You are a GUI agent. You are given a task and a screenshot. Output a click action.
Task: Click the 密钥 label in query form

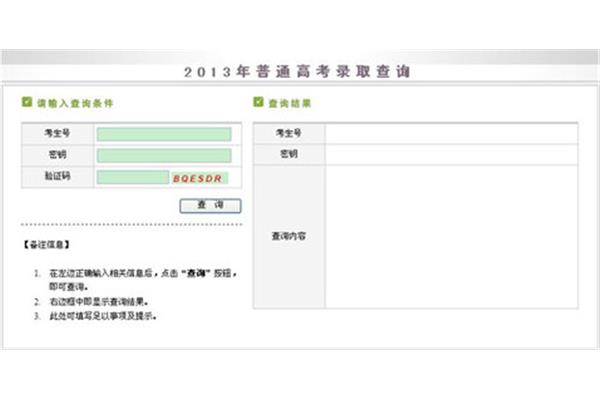click(x=57, y=155)
